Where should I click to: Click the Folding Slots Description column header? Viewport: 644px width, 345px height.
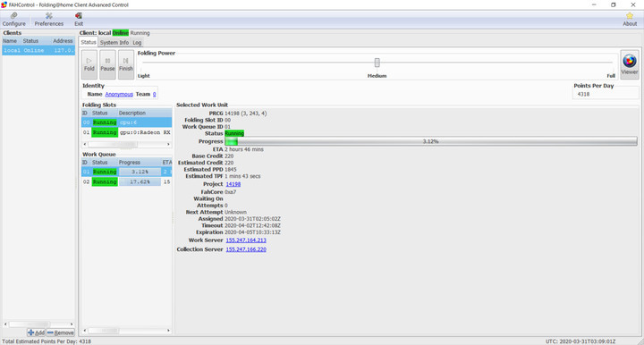pyautogui.click(x=144, y=113)
